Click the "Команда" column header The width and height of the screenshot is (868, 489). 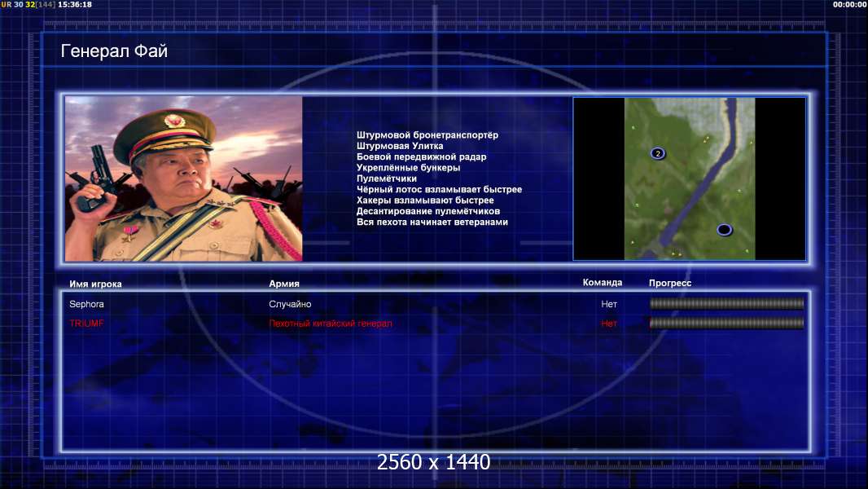click(x=603, y=283)
